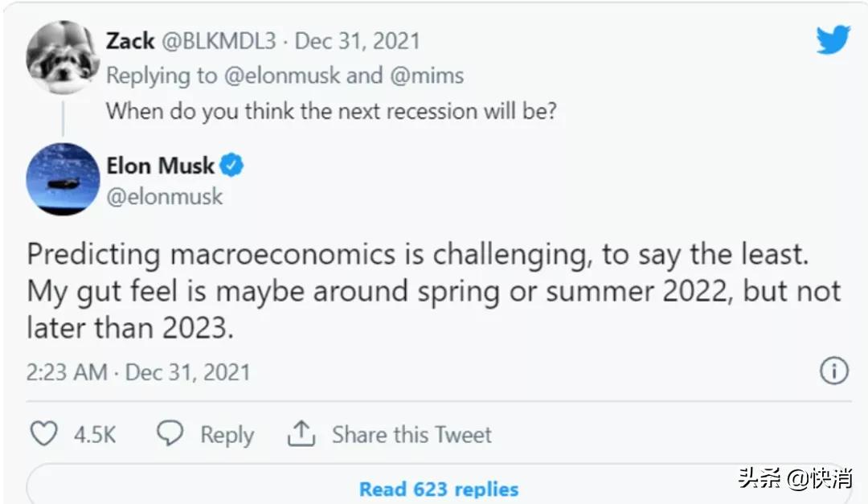Like the tweet with heart icon
The image size is (868, 504).
(x=43, y=435)
